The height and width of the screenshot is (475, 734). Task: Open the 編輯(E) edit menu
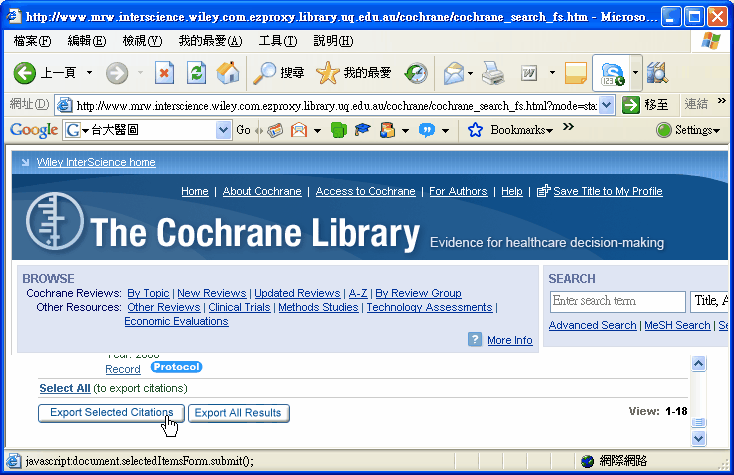87,41
